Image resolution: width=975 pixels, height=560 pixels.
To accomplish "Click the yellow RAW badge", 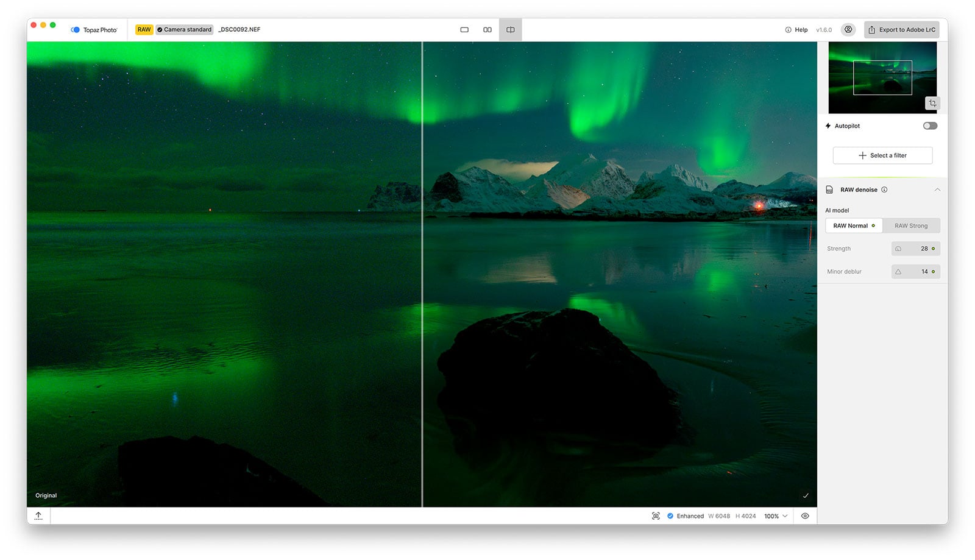I will point(144,29).
